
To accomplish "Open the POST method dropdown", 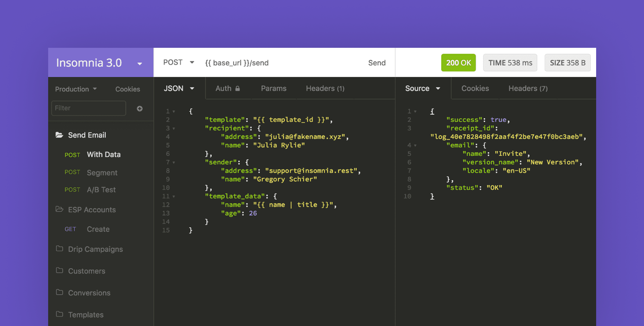I will [x=178, y=63].
